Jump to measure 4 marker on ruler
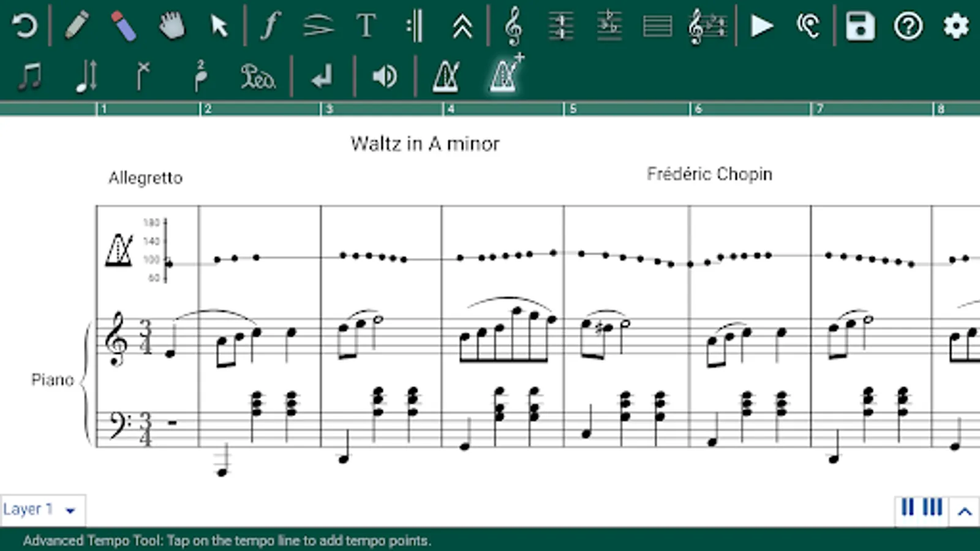 [x=451, y=109]
